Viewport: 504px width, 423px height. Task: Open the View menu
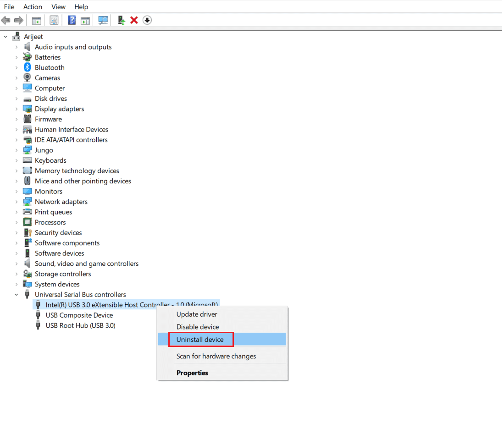coord(58,6)
